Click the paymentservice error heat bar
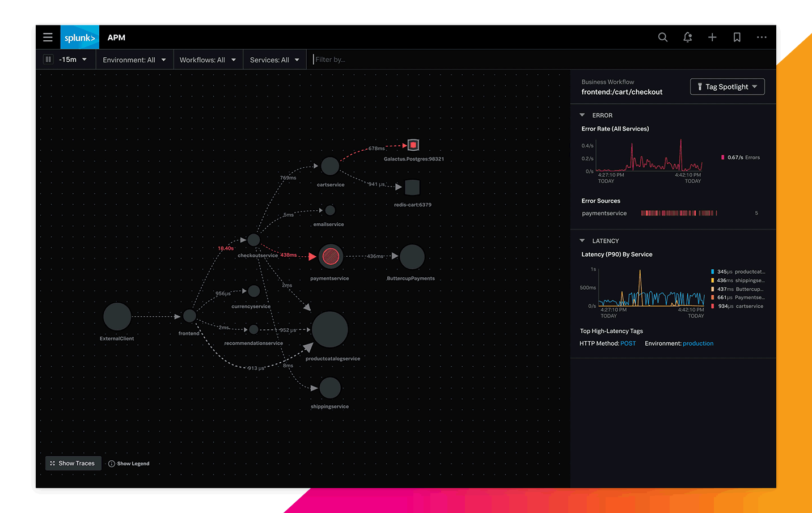 point(679,213)
